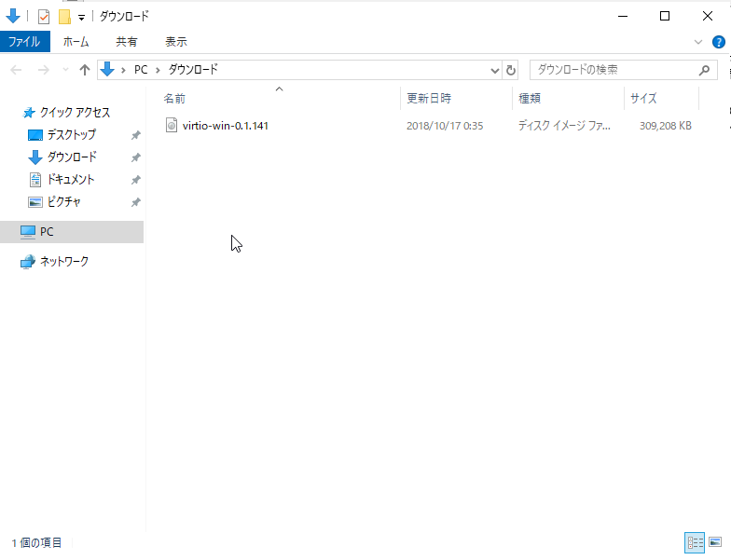The height and width of the screenshot is (560, 731).
Task: Click the Properties quick access checkmark icon
Action: click(x=43, y=17)
